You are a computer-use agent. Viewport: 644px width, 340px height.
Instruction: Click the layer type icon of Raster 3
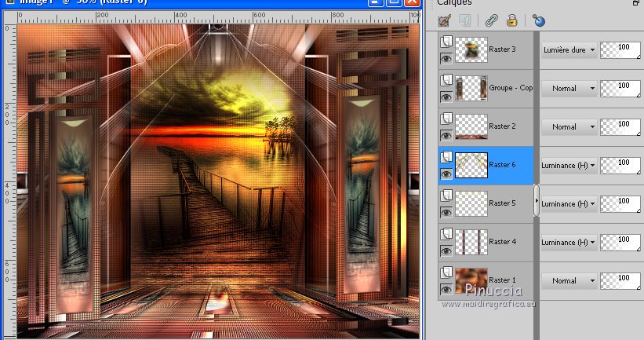(446, 42)
